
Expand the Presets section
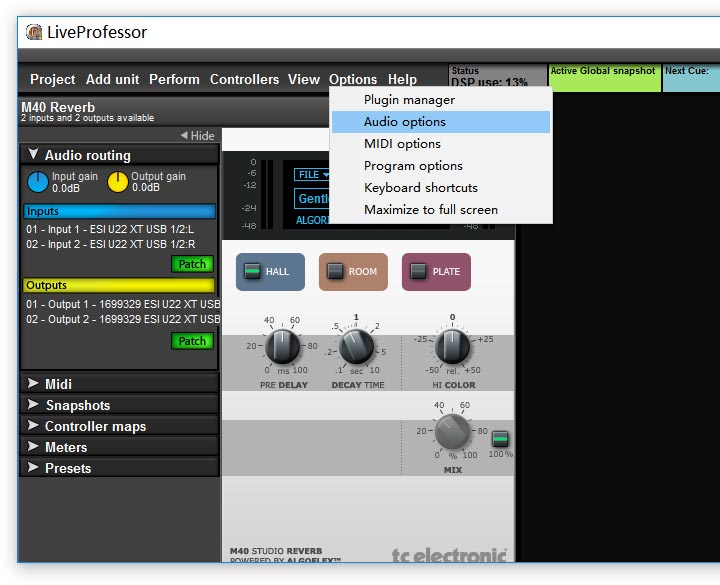click(x=119, y=468)
